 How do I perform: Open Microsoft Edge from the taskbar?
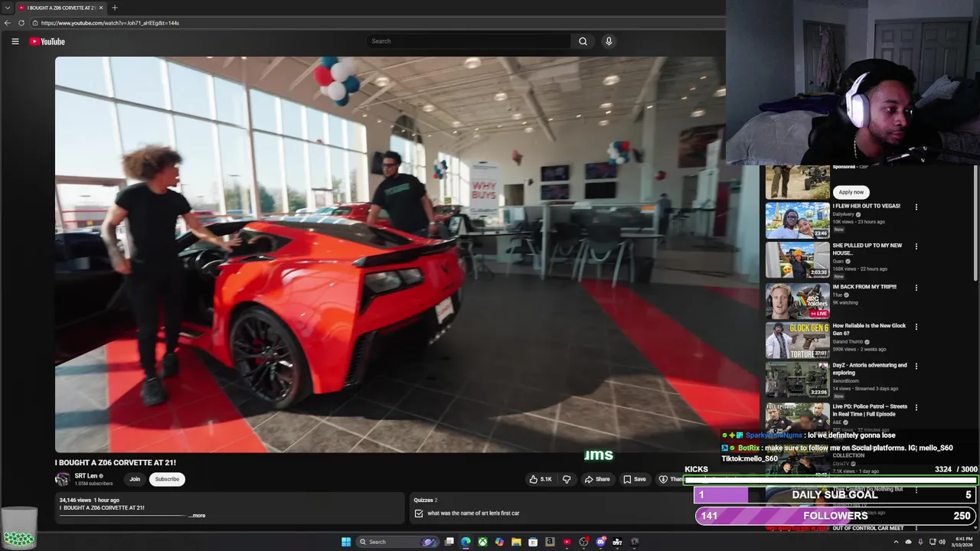[x=465, y=542]
